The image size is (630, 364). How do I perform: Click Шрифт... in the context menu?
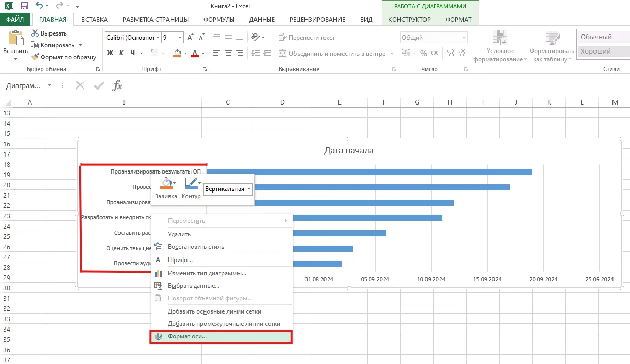[180, 260]
